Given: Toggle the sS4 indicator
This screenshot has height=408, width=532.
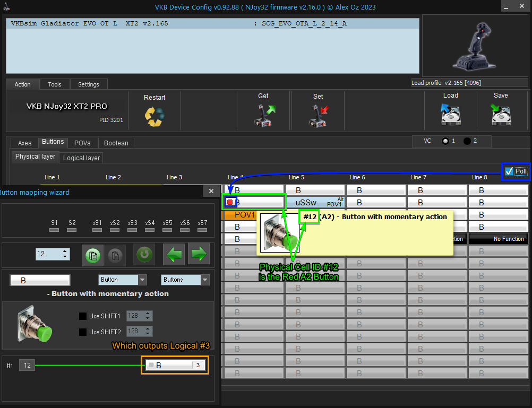Looking at the screenshot, I should (x=150, y=230).
